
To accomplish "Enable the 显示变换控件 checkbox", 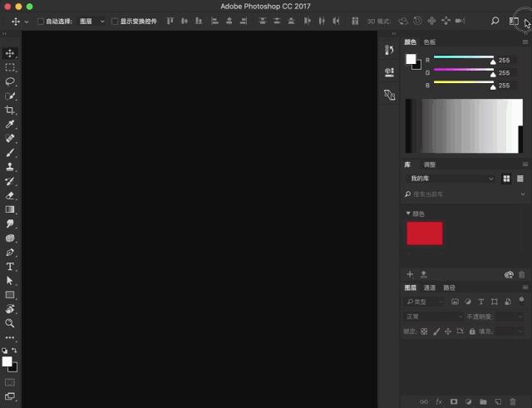I will pyautogui.click(x=115, y=22).
